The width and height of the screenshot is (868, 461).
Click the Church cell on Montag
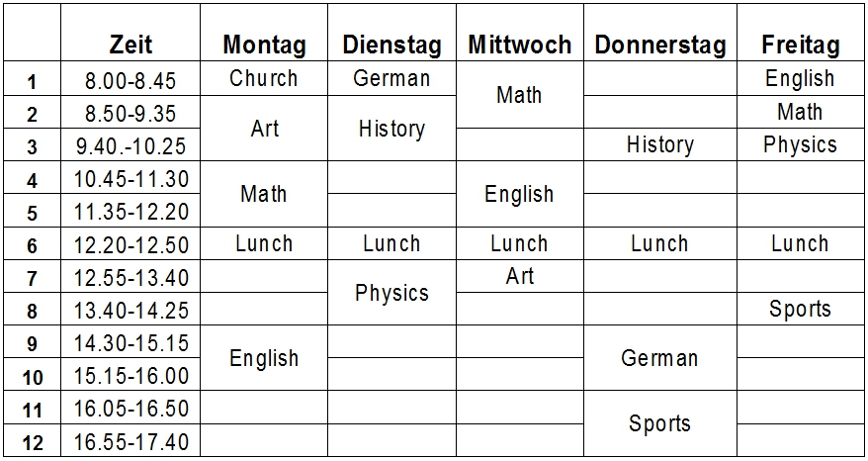coord(264,78)
